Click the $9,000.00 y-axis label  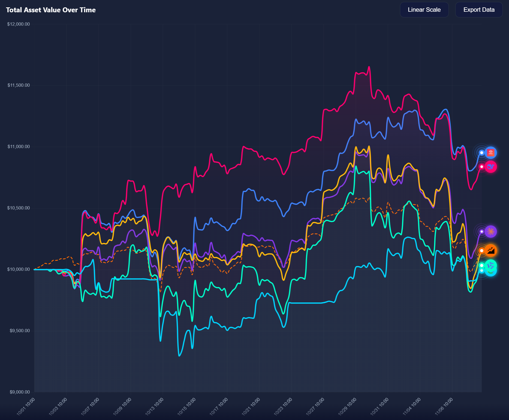20,392
